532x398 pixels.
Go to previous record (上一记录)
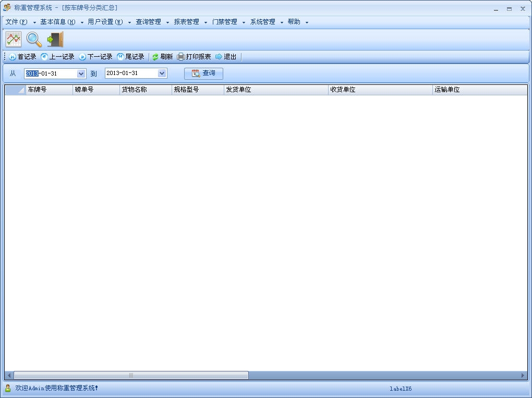coord(57,57)
